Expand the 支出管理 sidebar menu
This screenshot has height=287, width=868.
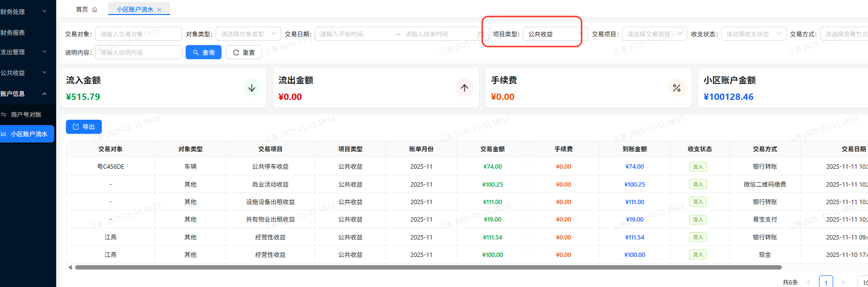pos(24,52)
